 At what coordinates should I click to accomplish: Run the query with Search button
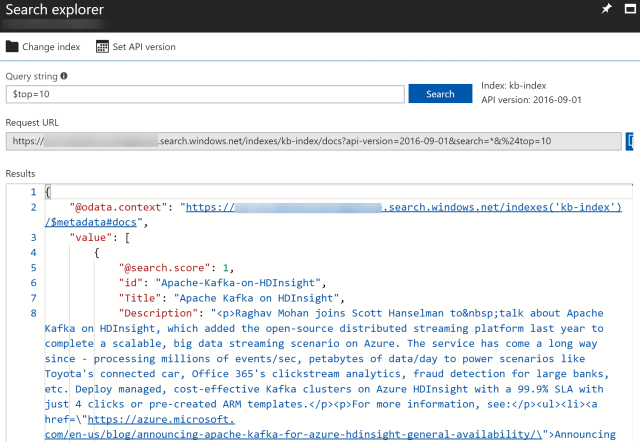coord(440,94)
